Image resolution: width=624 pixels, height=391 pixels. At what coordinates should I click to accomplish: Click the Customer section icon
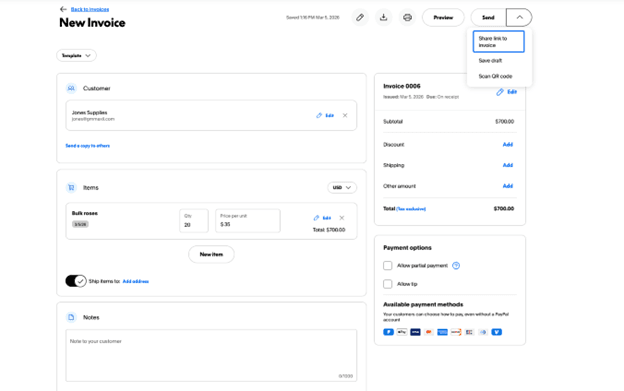coord(71,88)
